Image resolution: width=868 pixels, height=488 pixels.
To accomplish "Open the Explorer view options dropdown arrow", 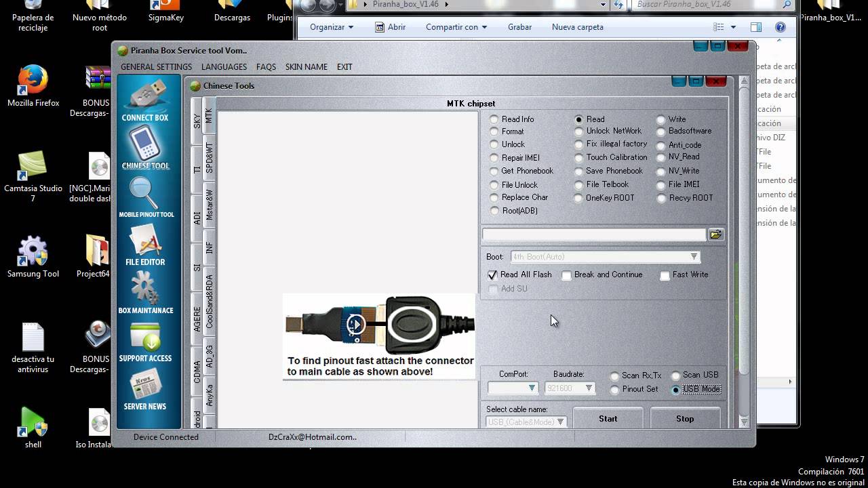I will [734, 27].
